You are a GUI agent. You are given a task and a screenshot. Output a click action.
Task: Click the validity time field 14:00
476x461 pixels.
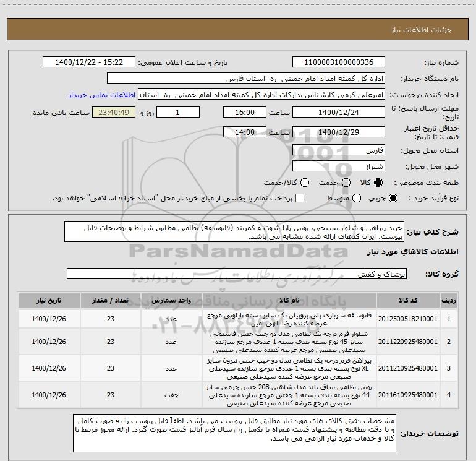tap(245, 132)
